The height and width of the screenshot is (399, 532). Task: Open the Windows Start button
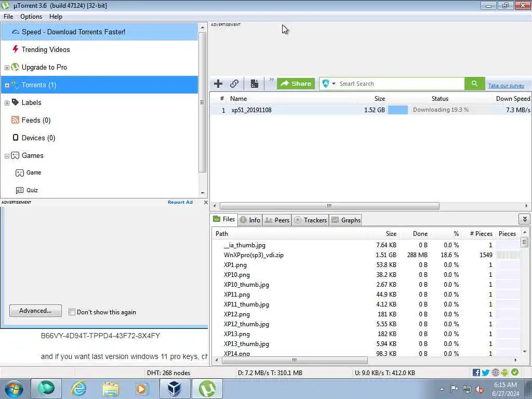[14, 389]
